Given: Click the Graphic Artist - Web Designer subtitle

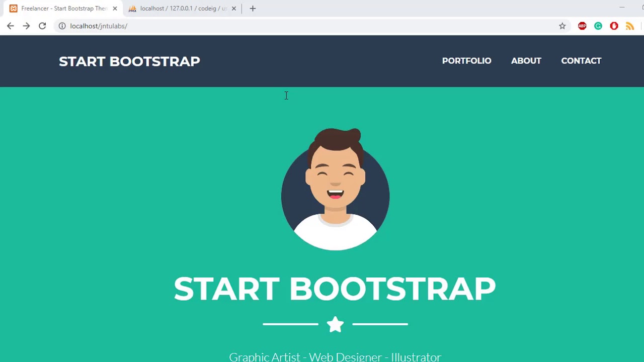Looking at the screenshot, I should [x=335, y=356].
